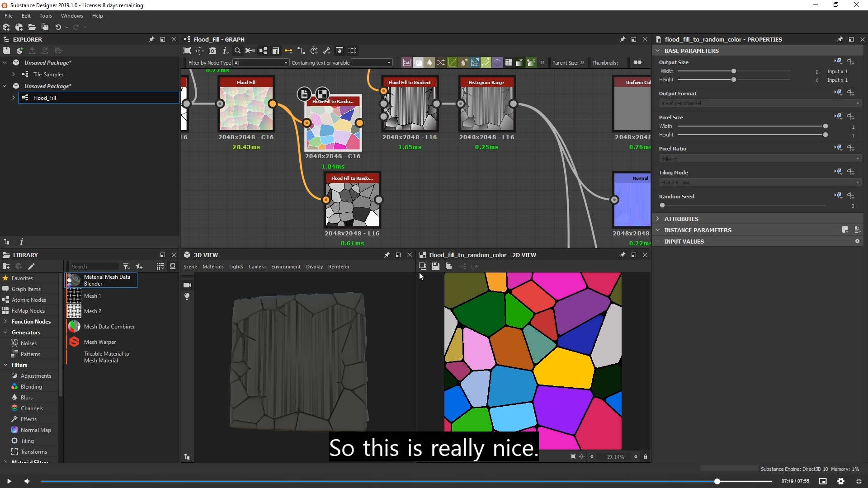868x488 pixels.
Task: Expand the Tile_Sampler tree item
Action: tap(14, 74)
